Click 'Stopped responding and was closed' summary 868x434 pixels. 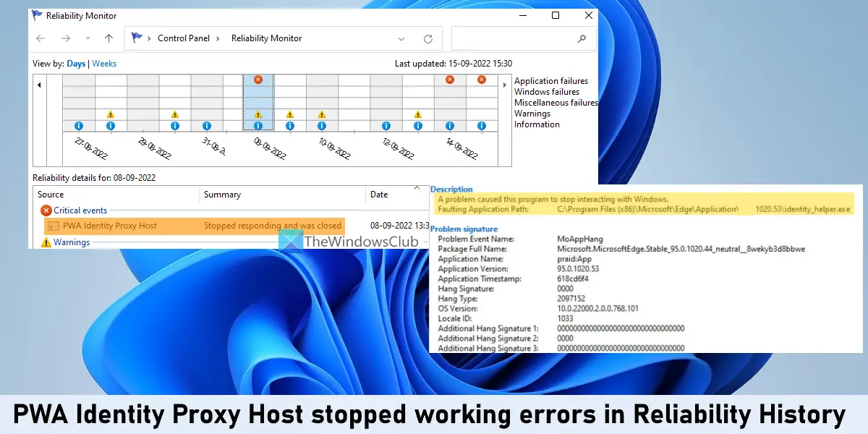[x=273, y=226]
